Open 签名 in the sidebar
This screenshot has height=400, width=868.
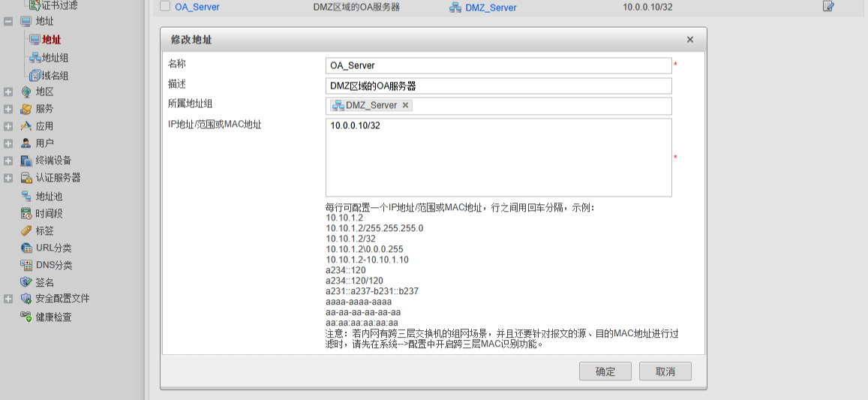pos(45,282)
